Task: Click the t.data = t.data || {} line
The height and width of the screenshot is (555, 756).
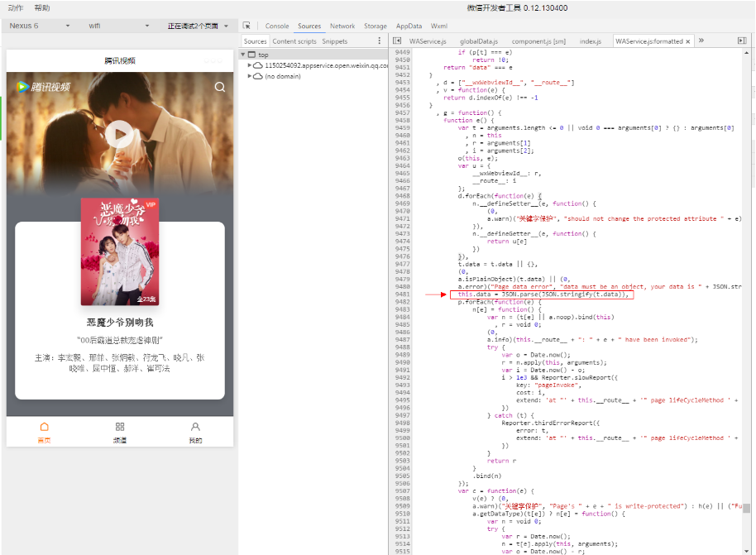Action: pos(498,264)
